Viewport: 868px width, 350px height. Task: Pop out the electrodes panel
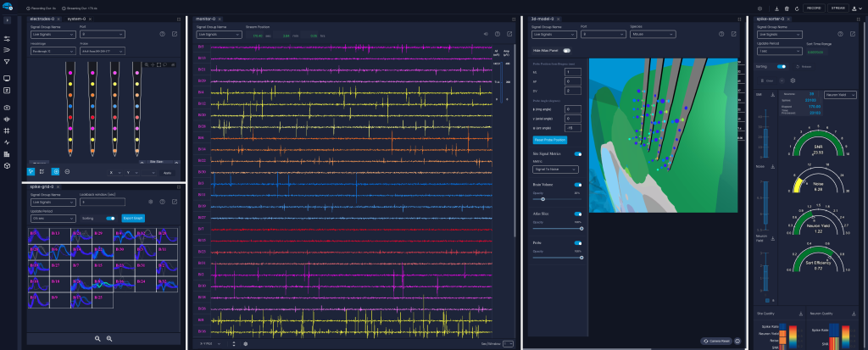point(175,34)
